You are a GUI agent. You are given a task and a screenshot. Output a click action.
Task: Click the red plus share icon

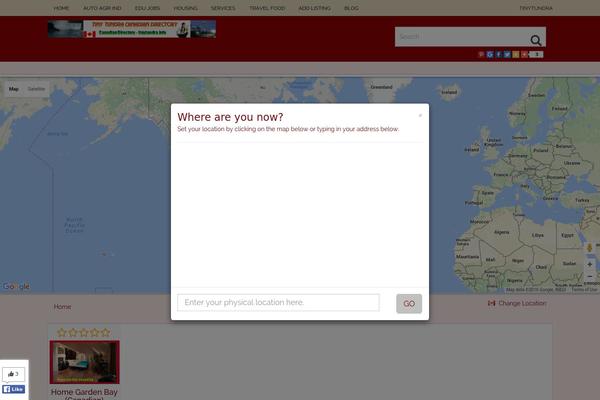click(525, 54)
